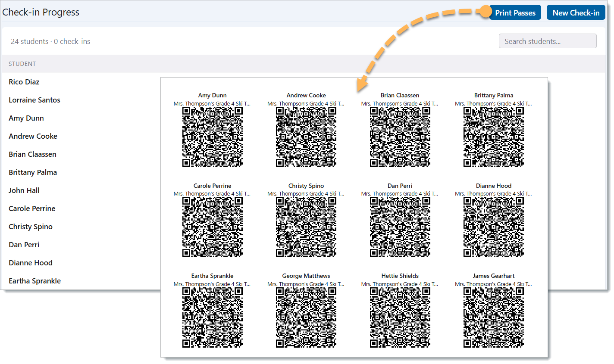Click Andrew Cooke's QR code pass
The height and width of the screenshot is (364, 614).
306,137
